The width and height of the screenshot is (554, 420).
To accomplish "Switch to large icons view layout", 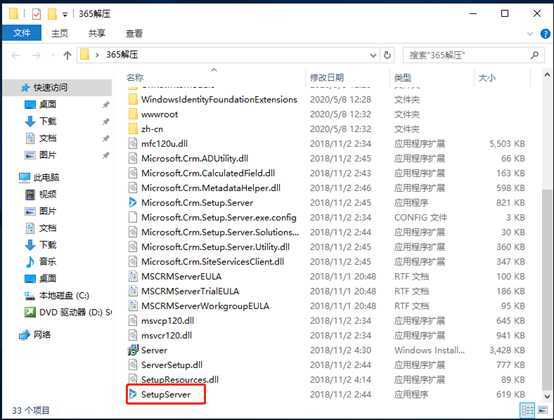I will [542, 410].
